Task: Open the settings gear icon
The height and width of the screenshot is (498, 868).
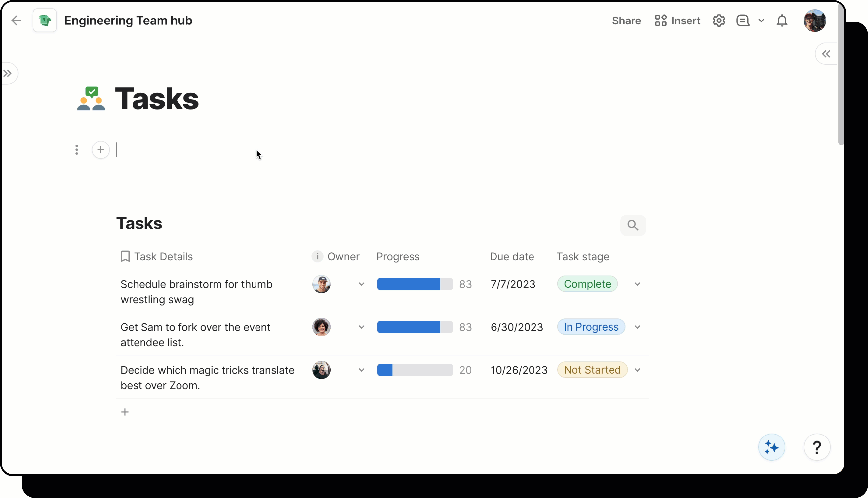Action: coord(719,21)
